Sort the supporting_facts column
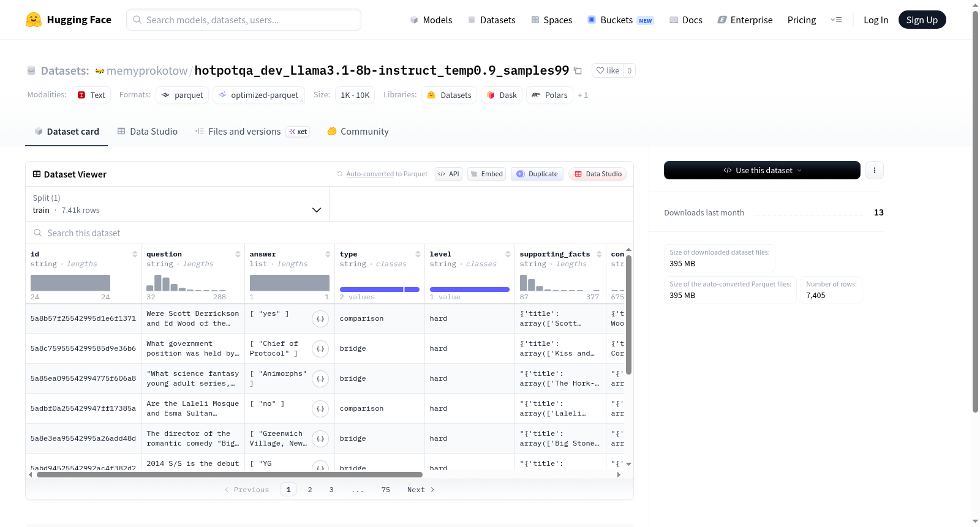 [x=599, y=254]
